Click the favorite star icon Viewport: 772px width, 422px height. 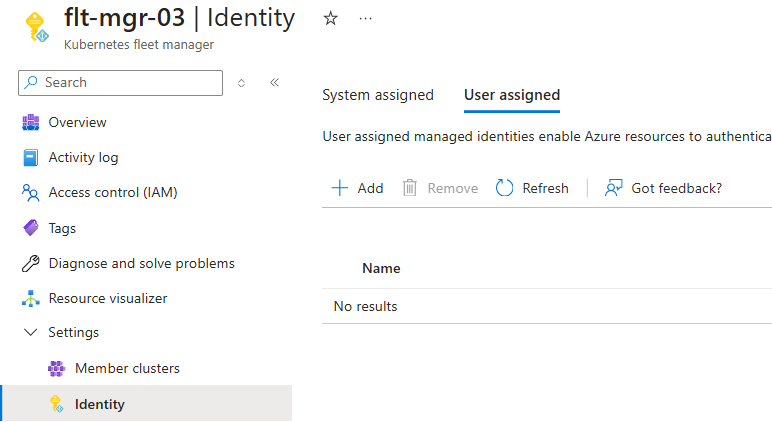coord(331,18)
